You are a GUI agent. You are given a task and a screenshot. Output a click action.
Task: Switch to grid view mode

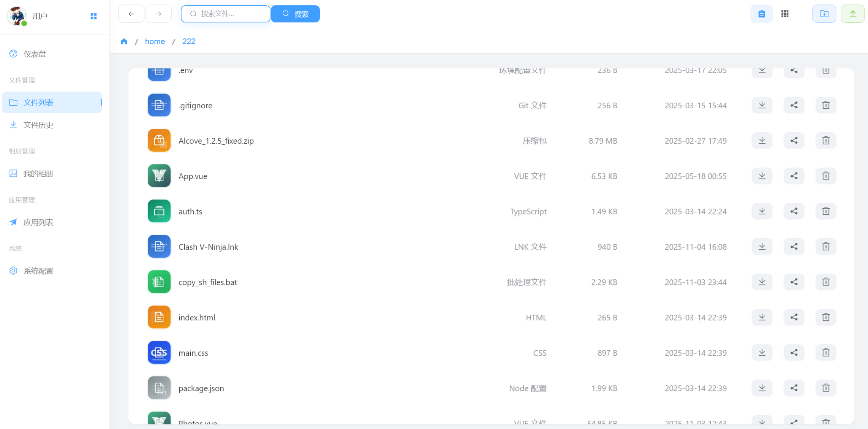click(x=785, y=14)
